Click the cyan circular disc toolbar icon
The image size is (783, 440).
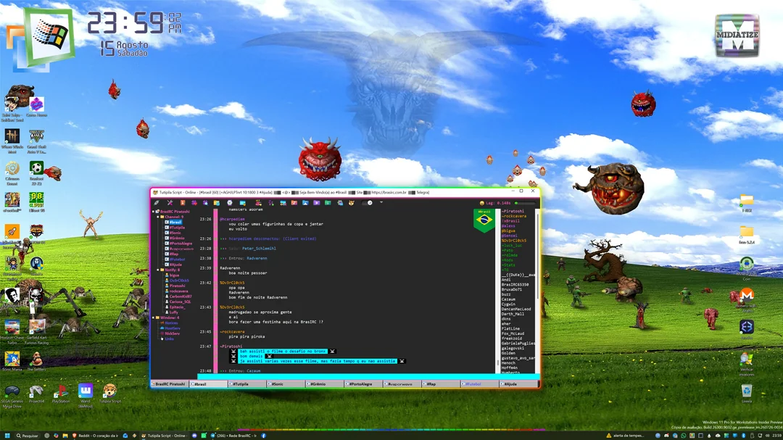click(x=229, y=203)
